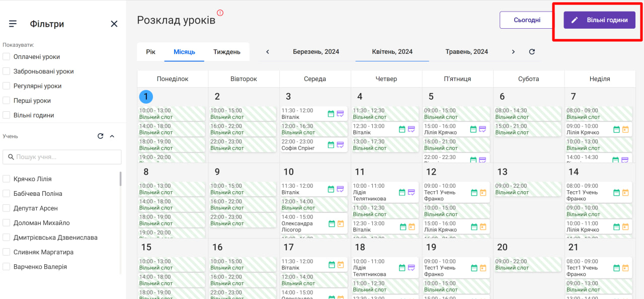Check the Сливняк Маргатира student box
This screenshot has height=299, width=644.
(7, 252)
